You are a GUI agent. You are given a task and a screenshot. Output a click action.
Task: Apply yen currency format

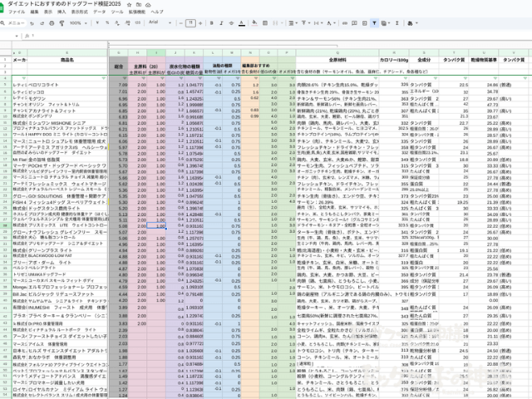(97, 22)
